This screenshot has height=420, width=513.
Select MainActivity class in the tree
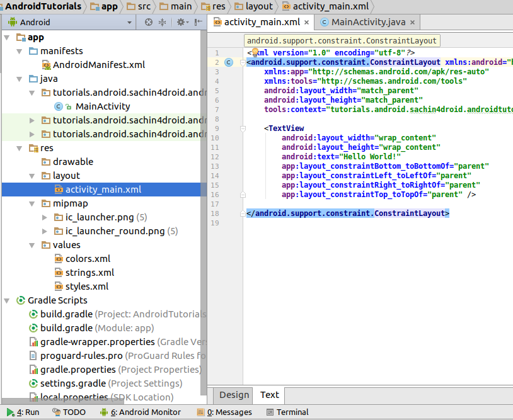(x=103, y=106)
